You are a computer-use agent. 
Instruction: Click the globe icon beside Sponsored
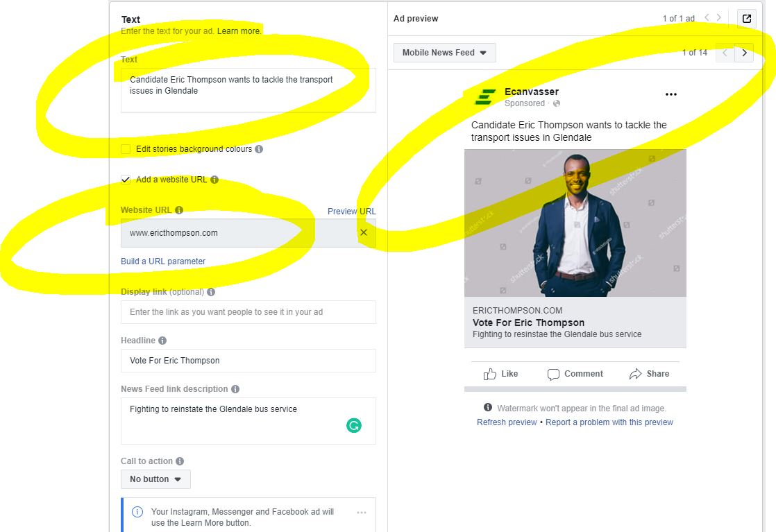tap(556, 103)
